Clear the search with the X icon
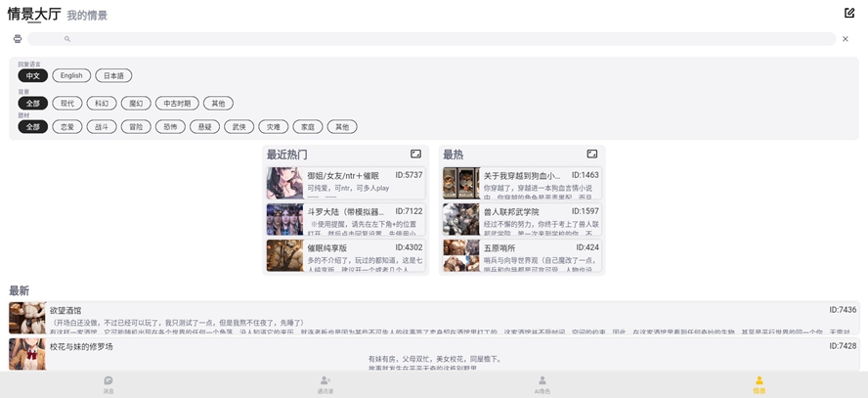Image resolution: width=868 pixels, height=398 pixels. click(846, 39)
